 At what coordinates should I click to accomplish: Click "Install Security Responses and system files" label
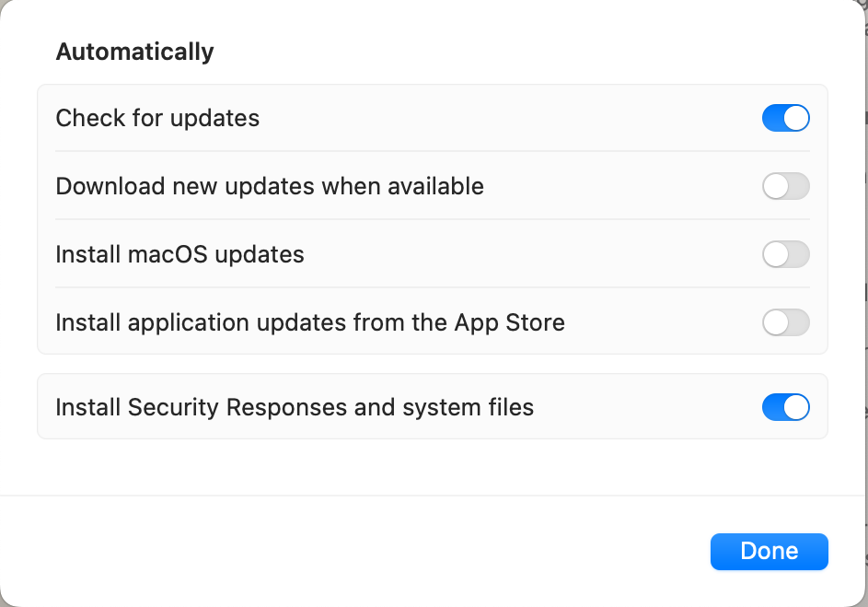pyautogui.click(x=295, y=407)
